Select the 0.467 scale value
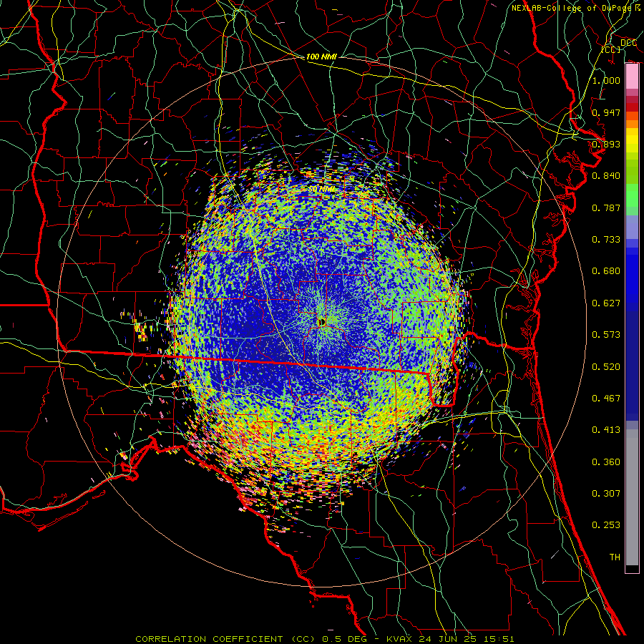 606,398
